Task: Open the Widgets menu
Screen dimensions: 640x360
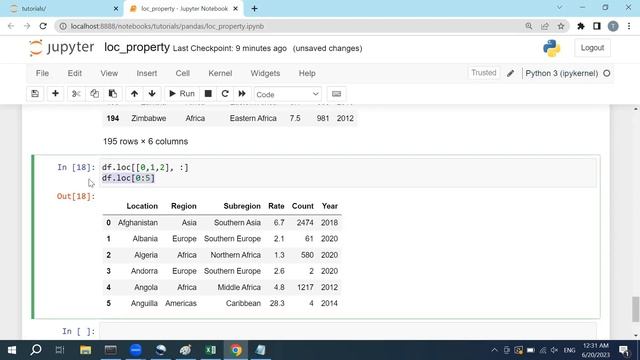Action: (265, 73)
